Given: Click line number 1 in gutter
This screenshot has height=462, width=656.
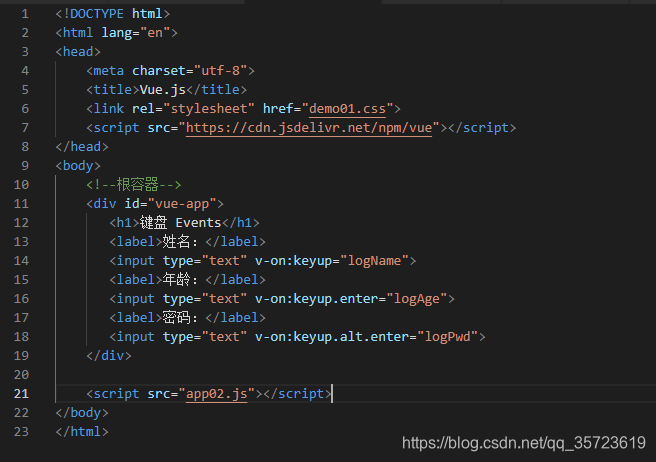Looking at the screenshot, I should point(25,14).
